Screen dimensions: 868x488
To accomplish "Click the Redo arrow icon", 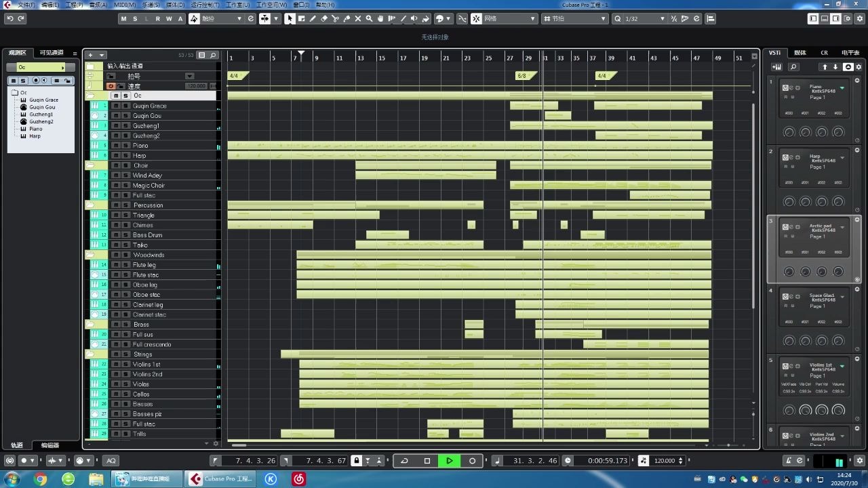I will 21,18.
